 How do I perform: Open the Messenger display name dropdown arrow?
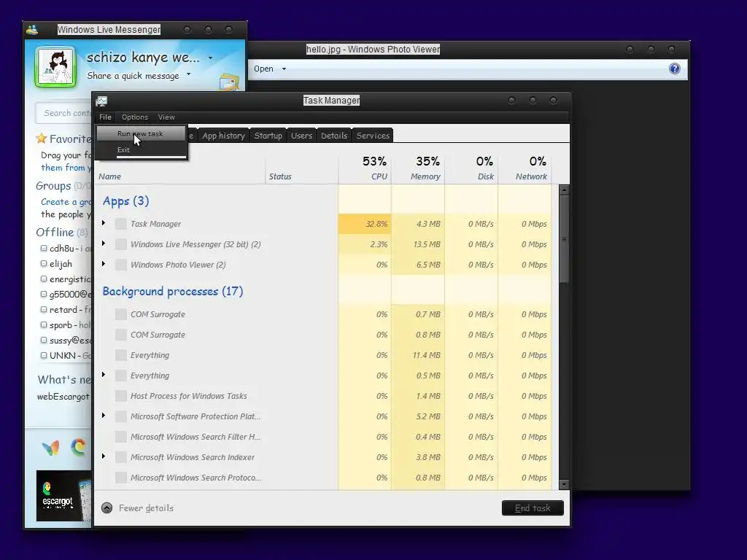(x=210, y=58)
